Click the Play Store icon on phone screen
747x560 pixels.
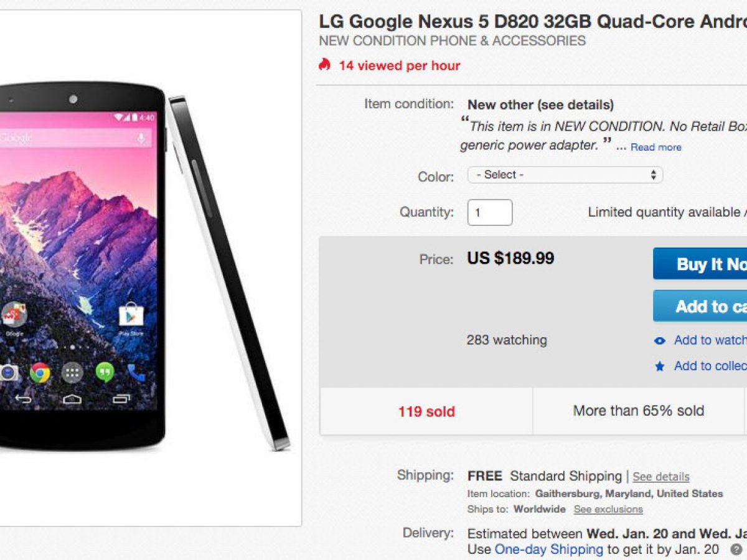pos(131,315)
